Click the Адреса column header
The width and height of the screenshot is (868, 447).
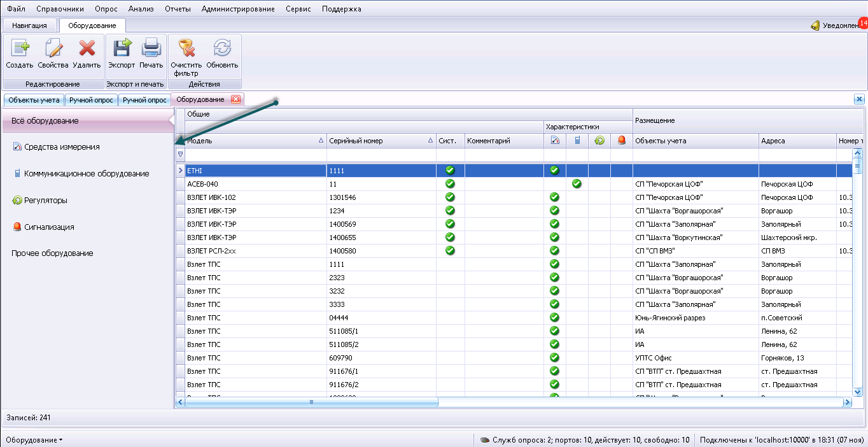[x=797, y=141]
